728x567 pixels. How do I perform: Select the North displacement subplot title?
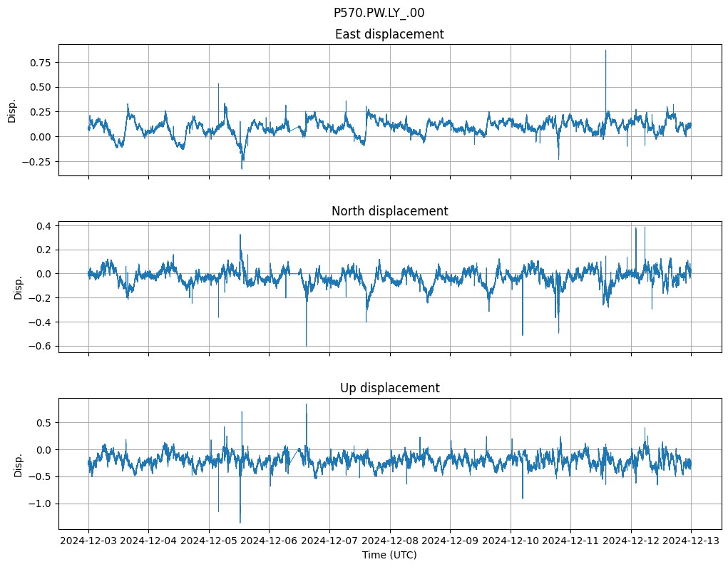[389, 211]
